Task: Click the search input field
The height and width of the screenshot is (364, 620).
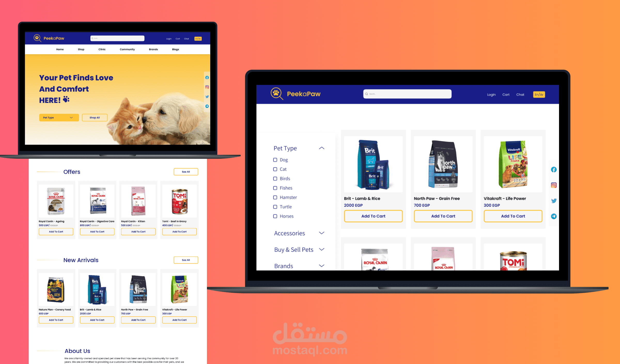Action: (408, 94)
